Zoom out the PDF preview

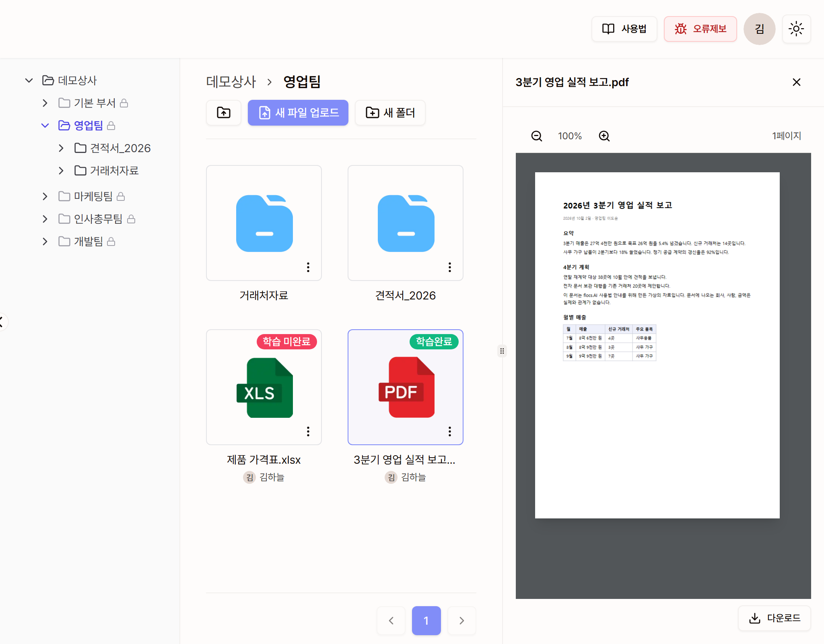(x=537, y=136)
